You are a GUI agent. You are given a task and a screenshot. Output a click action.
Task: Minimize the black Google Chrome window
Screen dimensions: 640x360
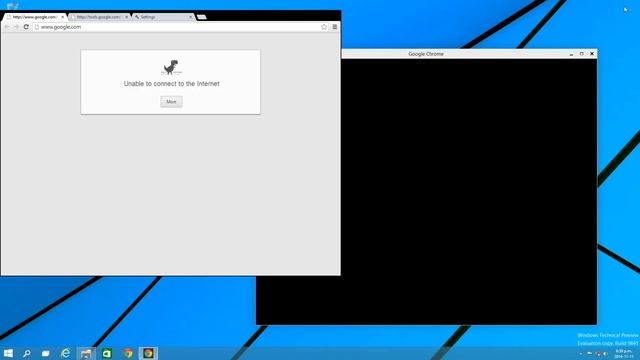coord(571,54)
